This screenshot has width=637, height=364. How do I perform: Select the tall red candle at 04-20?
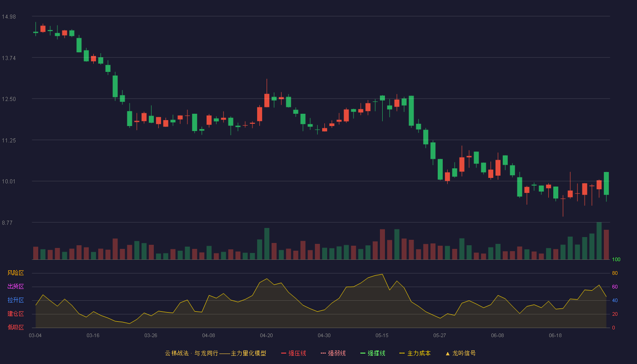[267, 100]
